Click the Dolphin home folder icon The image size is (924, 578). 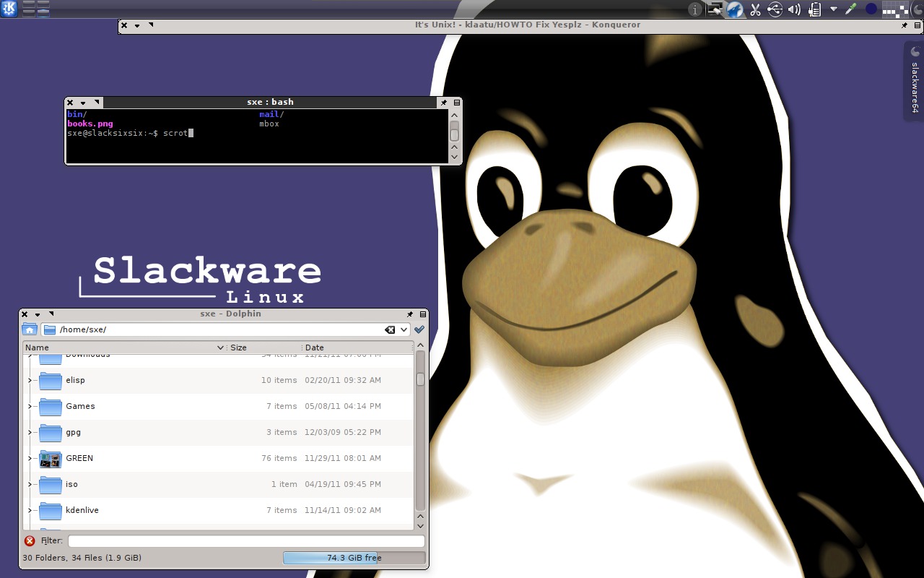click(30, 329)
